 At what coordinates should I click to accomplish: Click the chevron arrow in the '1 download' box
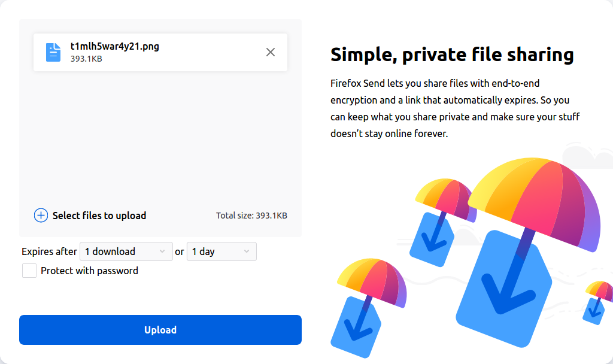162,251
